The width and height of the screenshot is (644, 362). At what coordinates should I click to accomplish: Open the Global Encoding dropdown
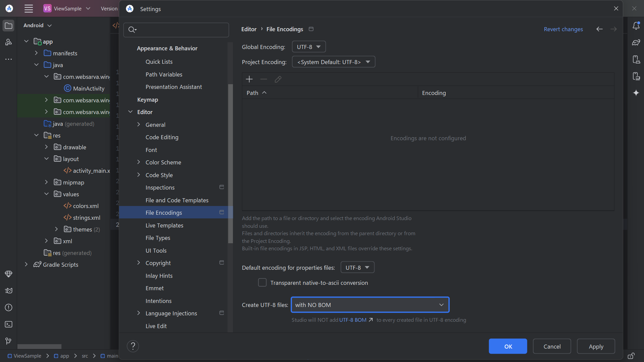pos(308,46)
